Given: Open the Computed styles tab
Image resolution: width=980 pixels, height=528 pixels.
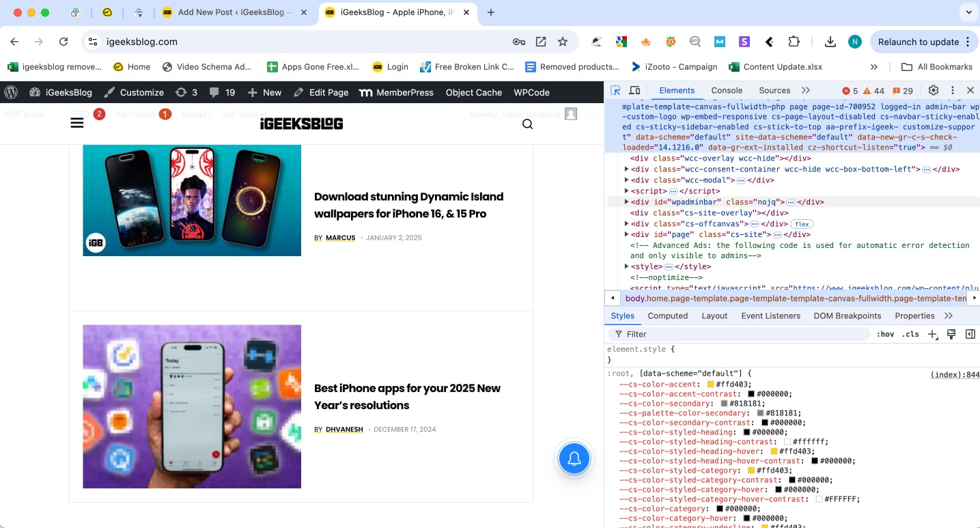Looking at the screenshot, I should [668, 316].
